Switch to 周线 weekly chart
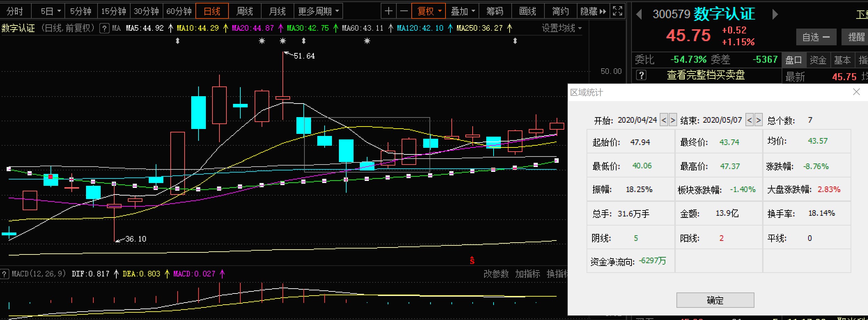 [x=245, y=11]
